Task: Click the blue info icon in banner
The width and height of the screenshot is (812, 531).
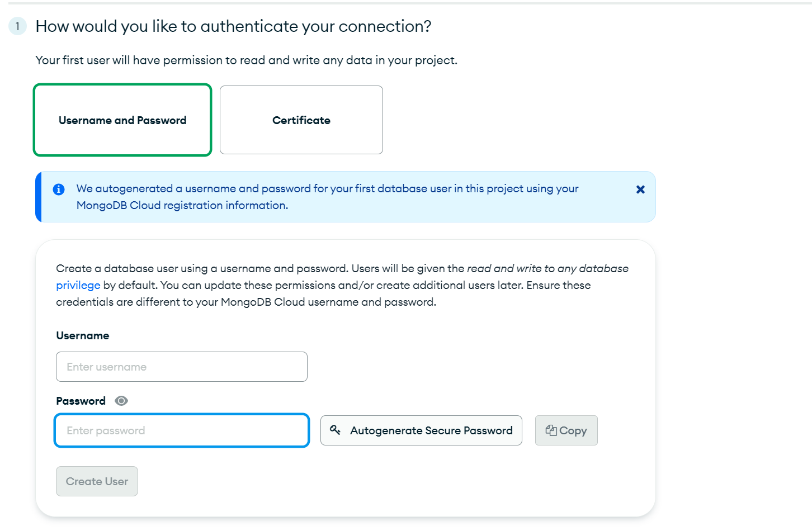Action: click(x=59, y=189)
